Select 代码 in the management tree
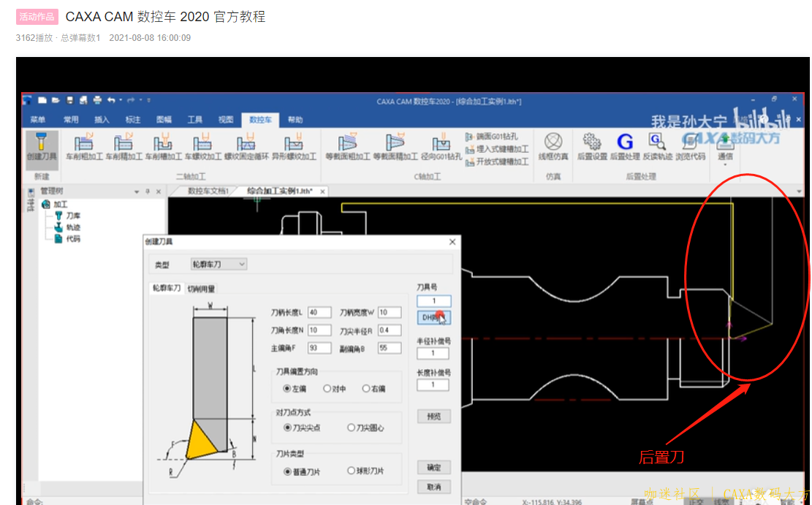The width and height of the screenshot is (812, 505). tap(73, 239)
